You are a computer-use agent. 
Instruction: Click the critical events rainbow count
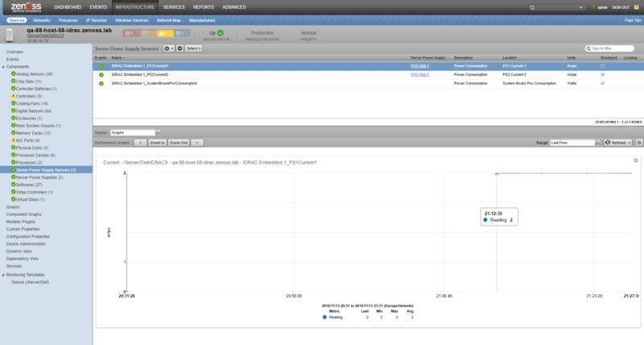[130, 33]
